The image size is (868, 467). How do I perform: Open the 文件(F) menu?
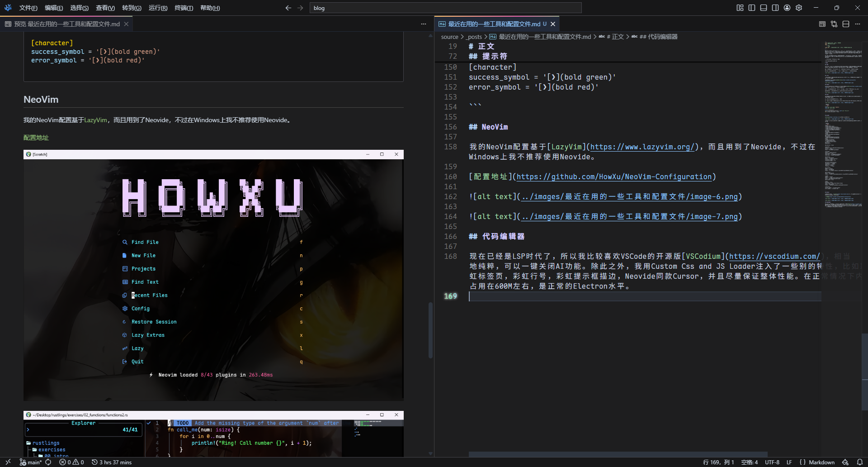tap(28, 8)
